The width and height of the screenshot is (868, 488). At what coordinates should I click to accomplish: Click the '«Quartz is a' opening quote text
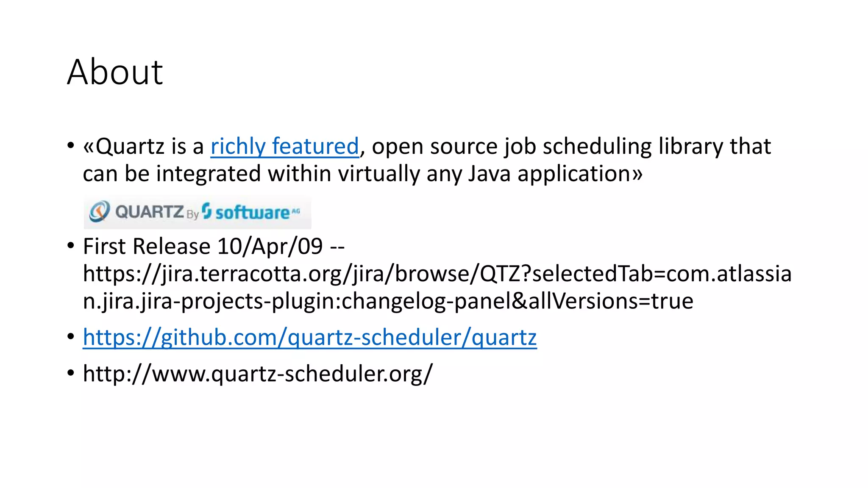click(x=143, y=147)
